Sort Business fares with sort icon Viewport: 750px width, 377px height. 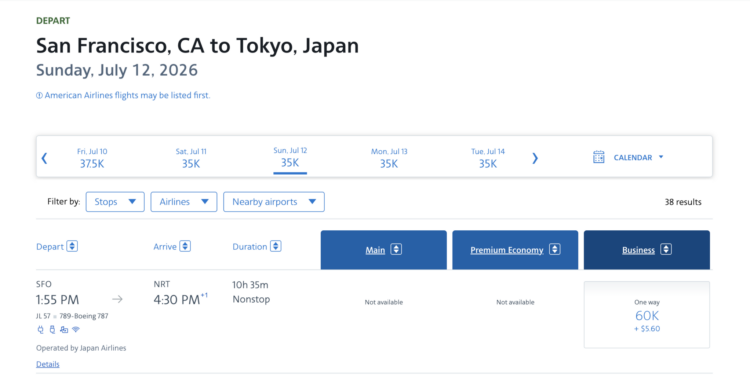pyautogui.click(x=666, y=249)
